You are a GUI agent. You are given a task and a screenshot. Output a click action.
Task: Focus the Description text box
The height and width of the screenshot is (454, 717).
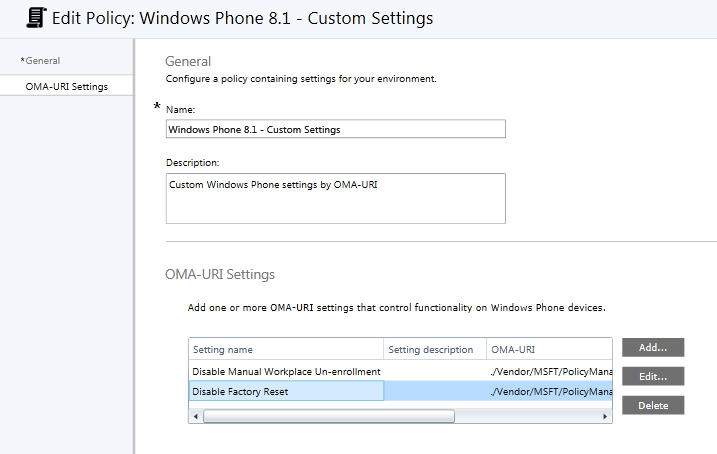point(335,198)
